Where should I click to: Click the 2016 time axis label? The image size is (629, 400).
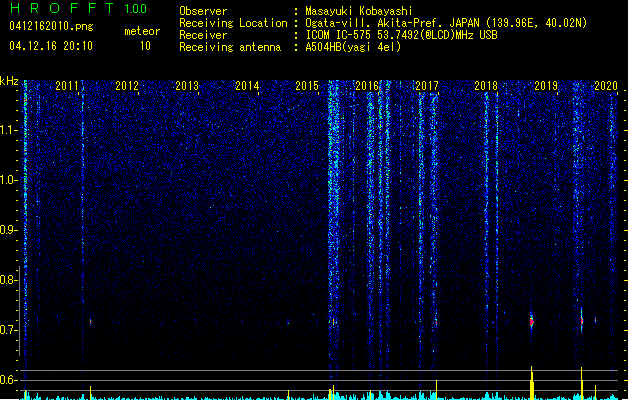367,86
